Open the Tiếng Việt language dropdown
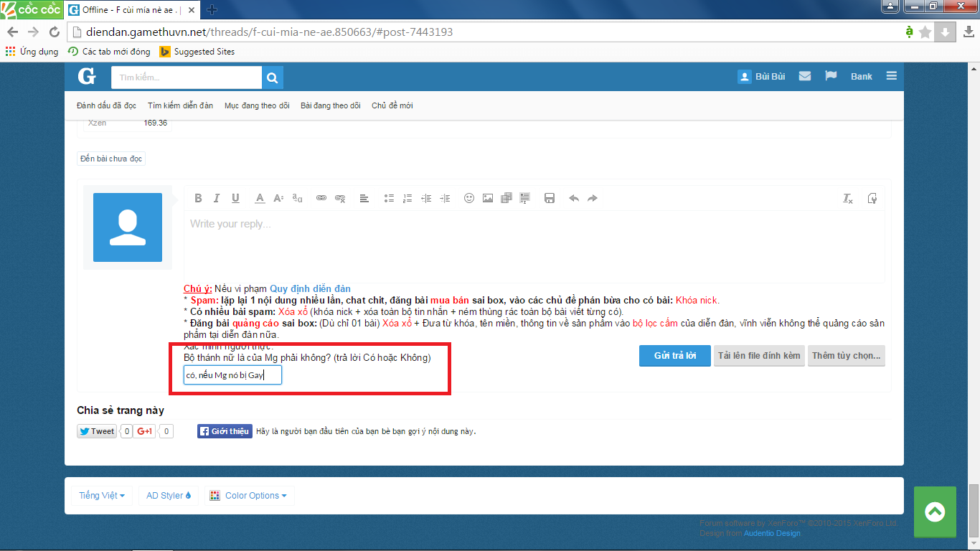Viewport: 980px width, 551px height. coord(101,496)
